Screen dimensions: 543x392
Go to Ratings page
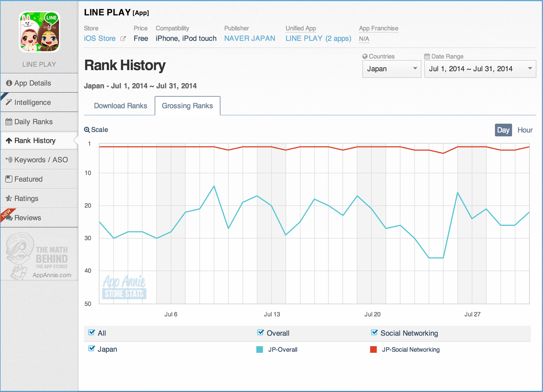pyautogui.click(x=39, y=198)
